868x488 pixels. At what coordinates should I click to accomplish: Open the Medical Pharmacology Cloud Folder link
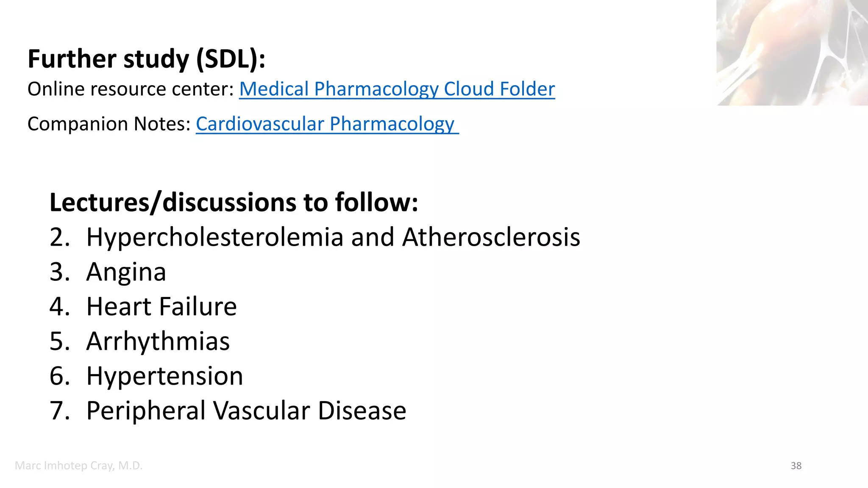click(397, 89)
